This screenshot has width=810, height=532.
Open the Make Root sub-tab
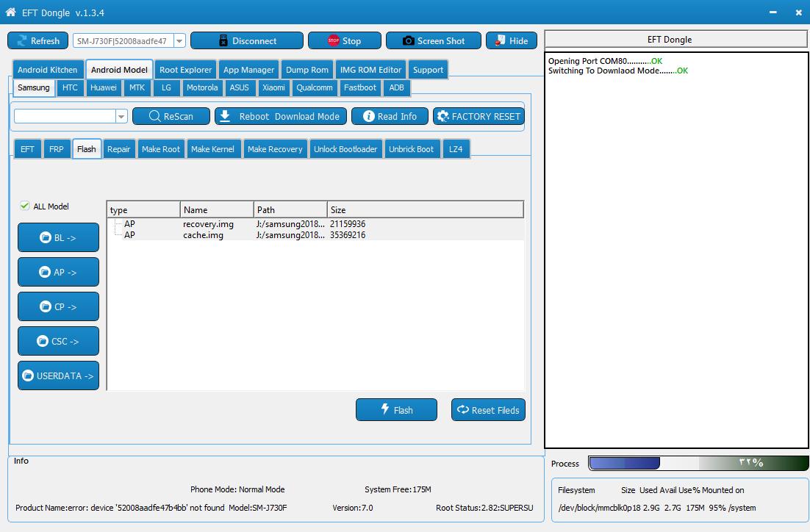(x=161, y=149)
